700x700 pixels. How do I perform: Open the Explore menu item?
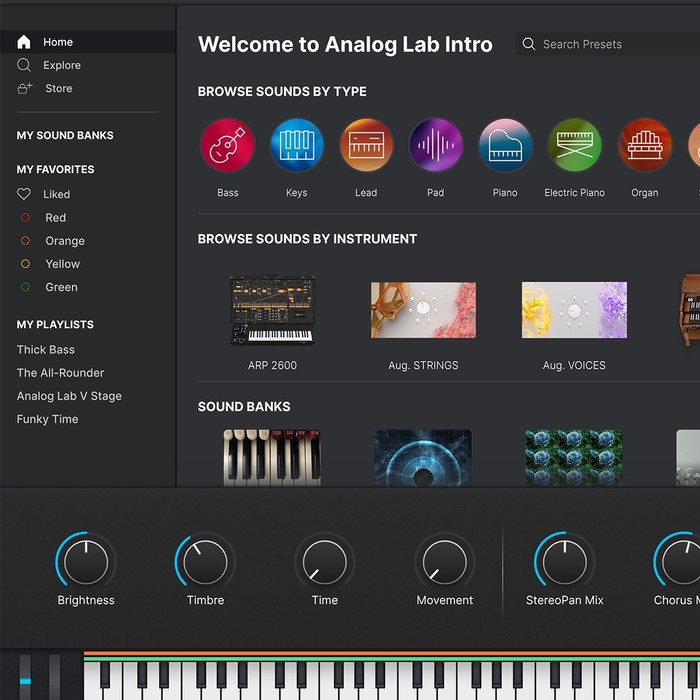(88, 65)
